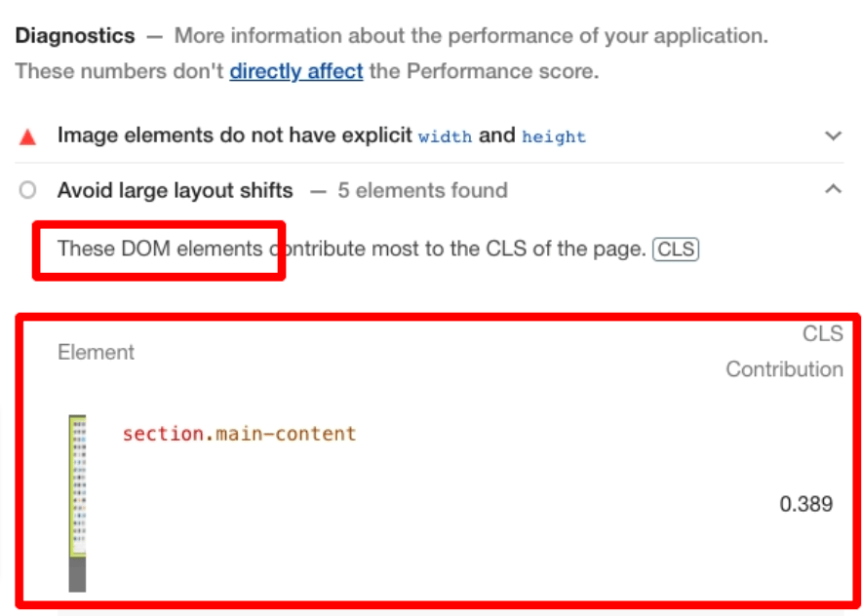Click the Diagnostics section heading

(75, 36)
